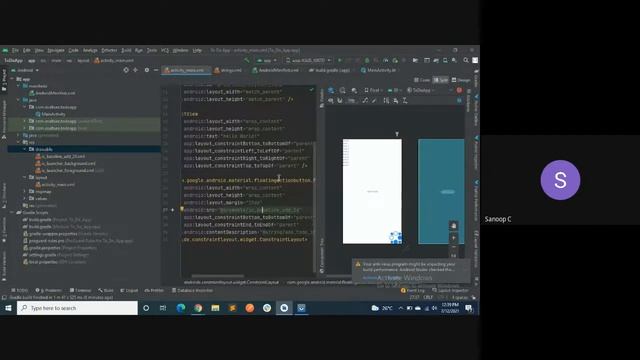Toggle the autoconnect magnet in design toolbar
Image resolution: width=640 pixels, height=360 pixels.
point(340,100)
